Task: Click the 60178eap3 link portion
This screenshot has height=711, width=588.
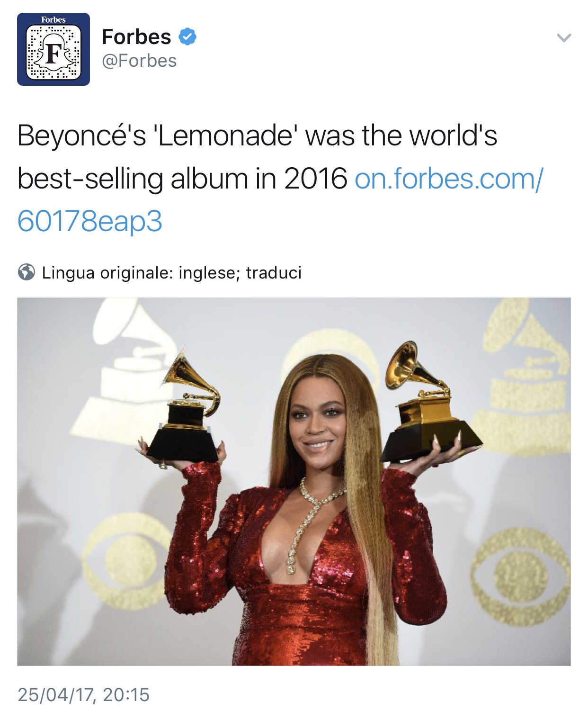Action: [x=89, y=222]
